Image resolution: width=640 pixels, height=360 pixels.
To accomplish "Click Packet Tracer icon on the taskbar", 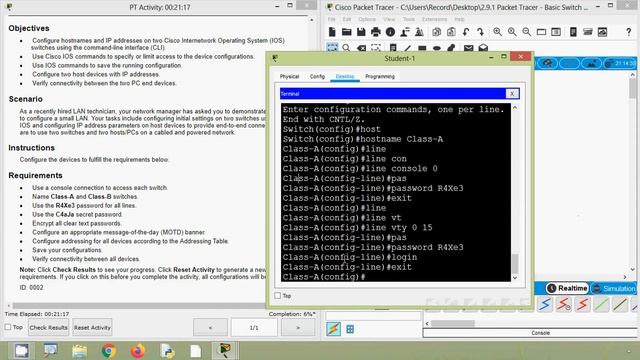I will [225, 350].
